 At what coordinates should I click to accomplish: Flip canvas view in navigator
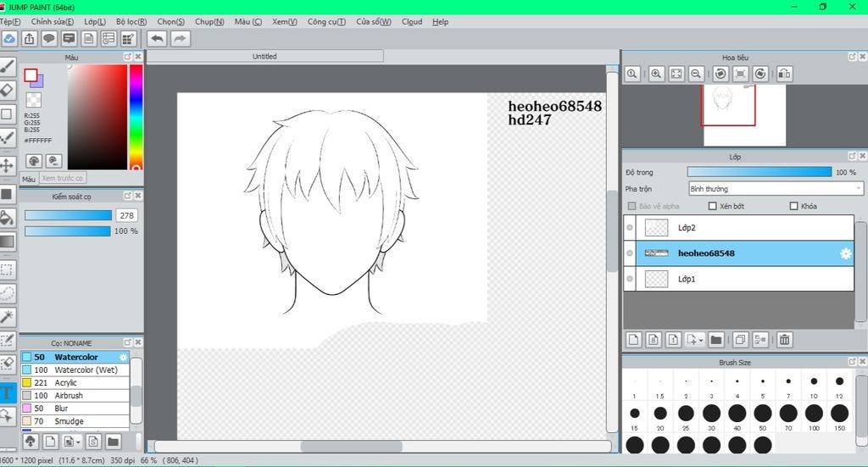coord(784,74)
